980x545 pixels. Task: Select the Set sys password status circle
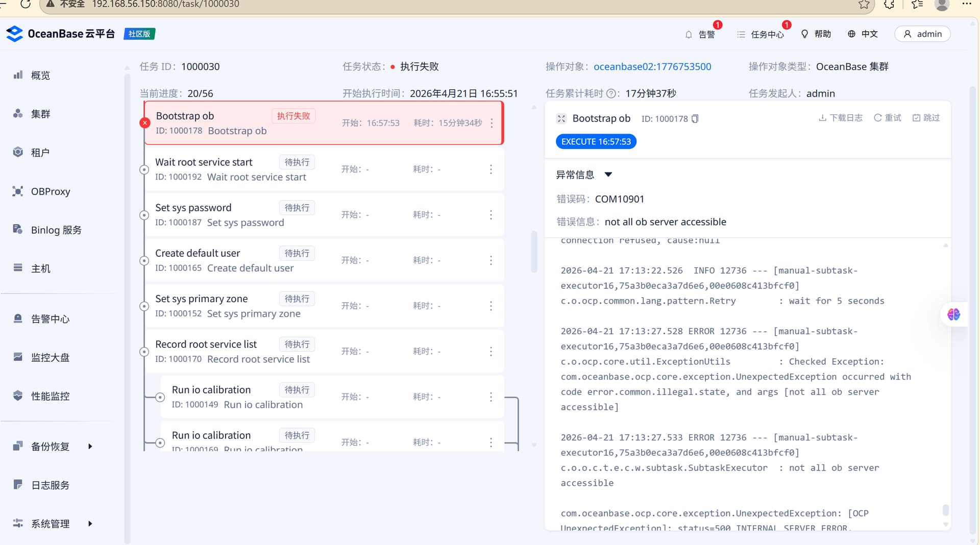pos(144,215)
